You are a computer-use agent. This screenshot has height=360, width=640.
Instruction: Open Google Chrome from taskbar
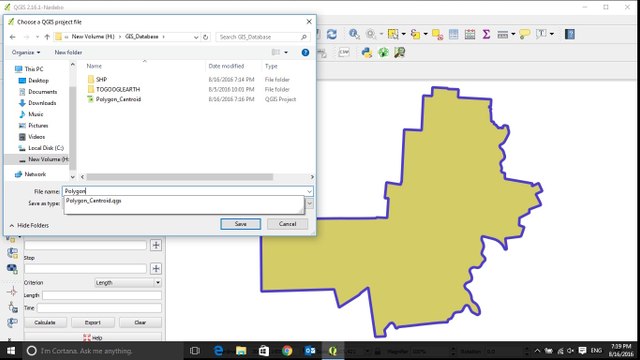point(287,351)
